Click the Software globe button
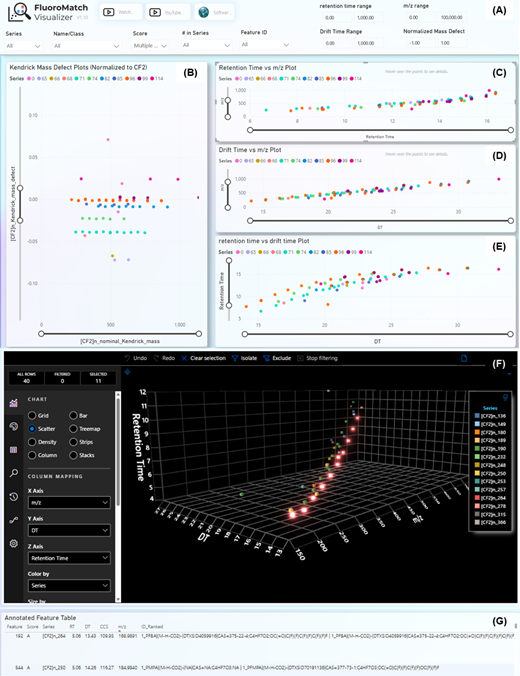Screen dimensions: 520x676 point(215,12)
